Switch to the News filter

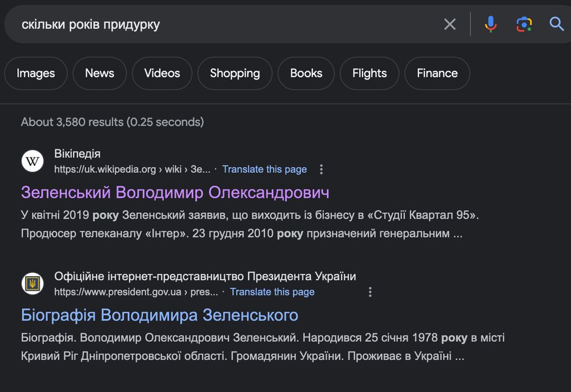coord(99,73)
